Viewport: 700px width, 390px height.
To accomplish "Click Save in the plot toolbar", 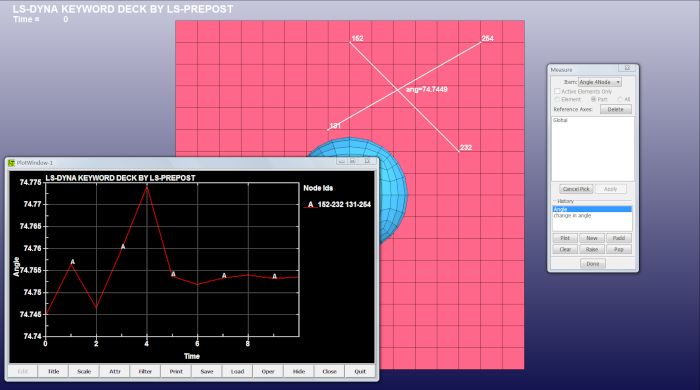I will coord(207,371).
